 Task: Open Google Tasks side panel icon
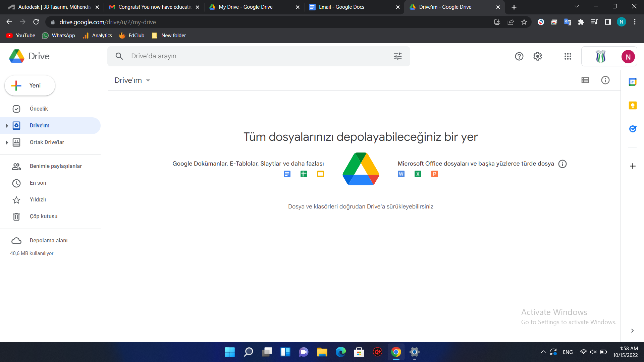point(633,129)
